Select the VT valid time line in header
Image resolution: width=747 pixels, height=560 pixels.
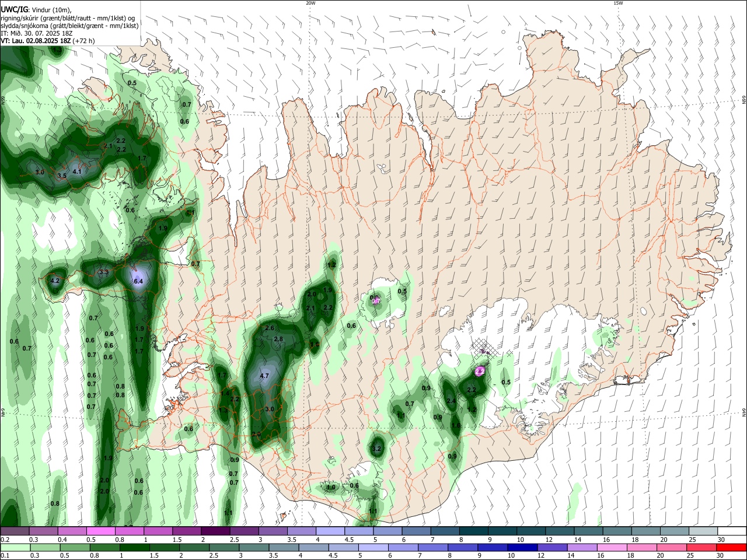coord(47,41)
